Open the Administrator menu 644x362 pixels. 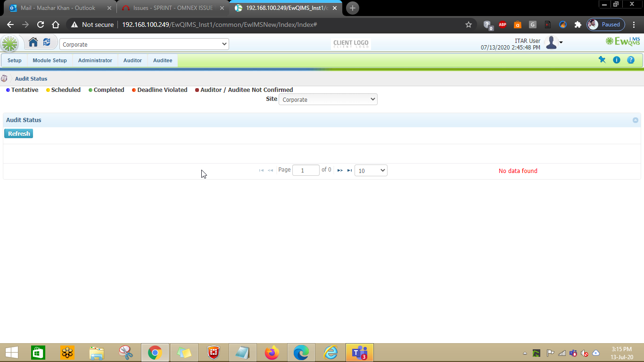tap(95, 60)
